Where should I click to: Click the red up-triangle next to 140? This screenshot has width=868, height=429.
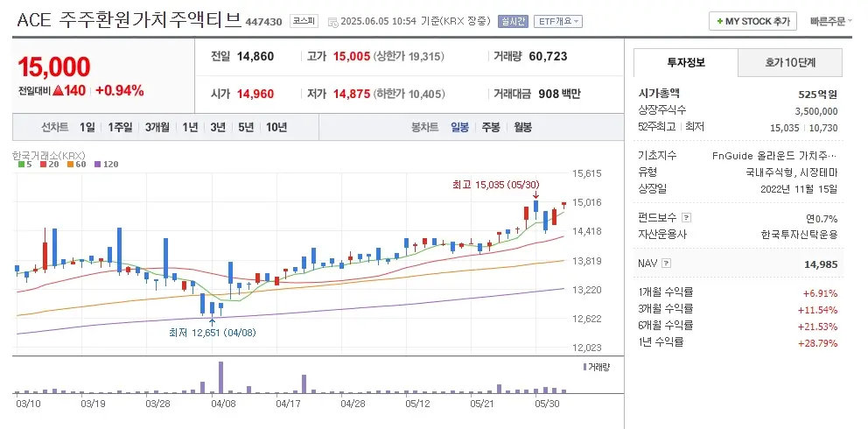(x=57, y=90)
